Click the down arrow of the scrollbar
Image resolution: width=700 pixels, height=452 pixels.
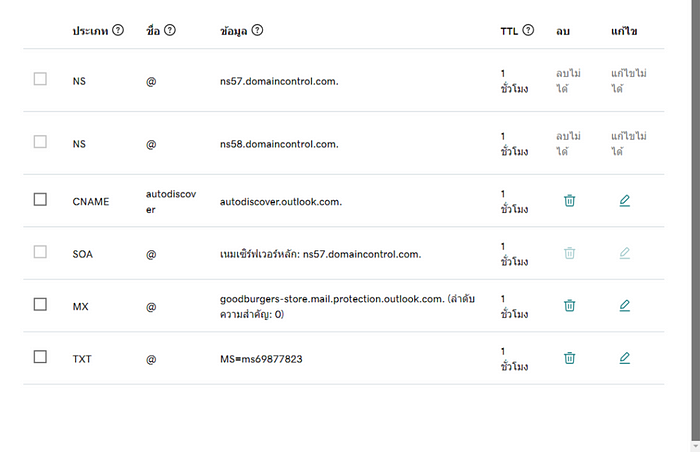click(x=696, y=448)
